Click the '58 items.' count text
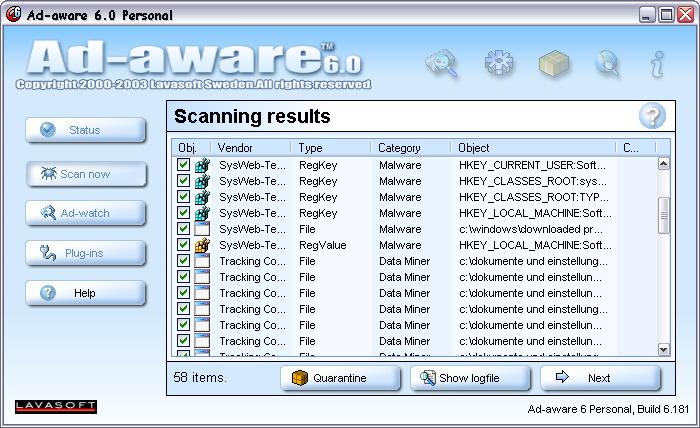This screenshot has width=700, height=428. [x=200, y=378]
